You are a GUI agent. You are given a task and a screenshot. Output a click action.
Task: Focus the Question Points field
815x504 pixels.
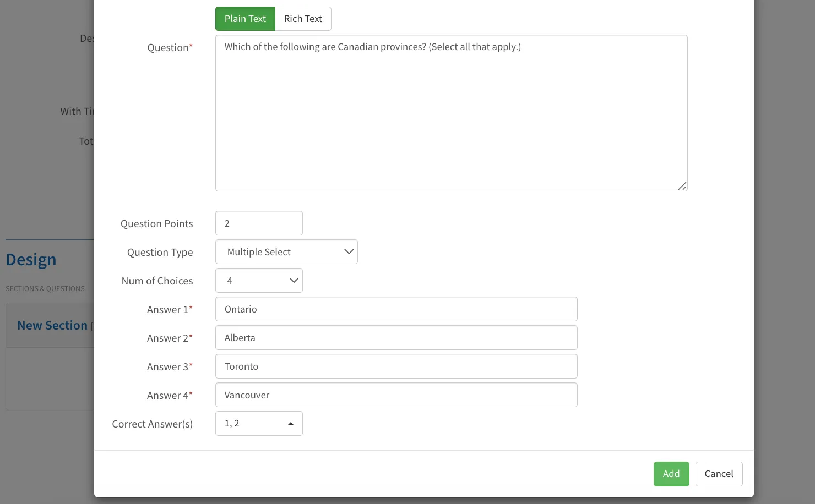pyautogui.click(x=259, y=223)
